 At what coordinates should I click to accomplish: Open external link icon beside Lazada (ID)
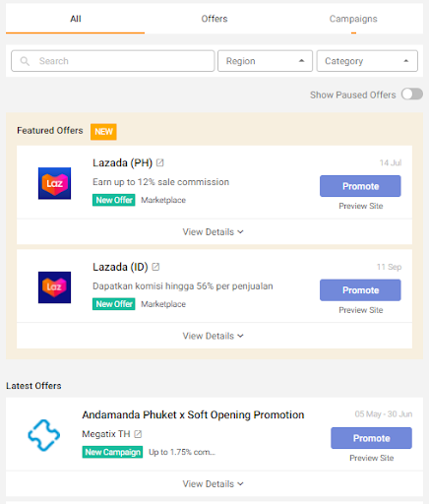click(155, 267)
